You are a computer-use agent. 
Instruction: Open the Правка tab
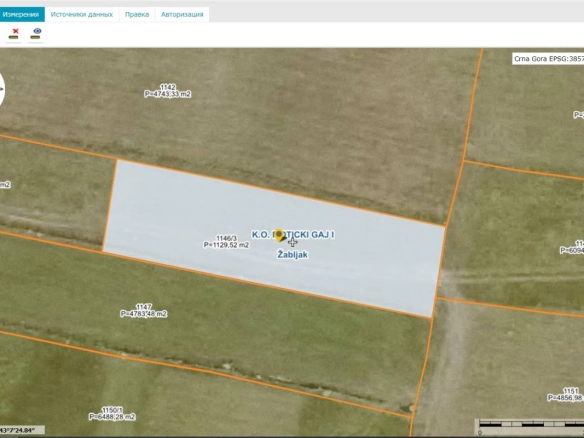coord(137,15)
